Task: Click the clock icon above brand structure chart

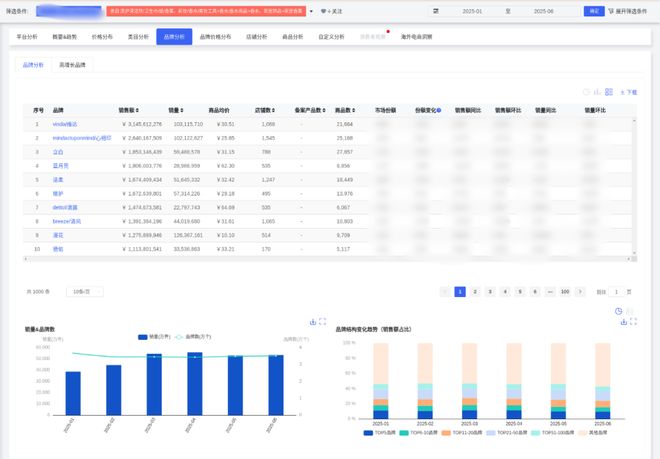Action: coord(617,311)
